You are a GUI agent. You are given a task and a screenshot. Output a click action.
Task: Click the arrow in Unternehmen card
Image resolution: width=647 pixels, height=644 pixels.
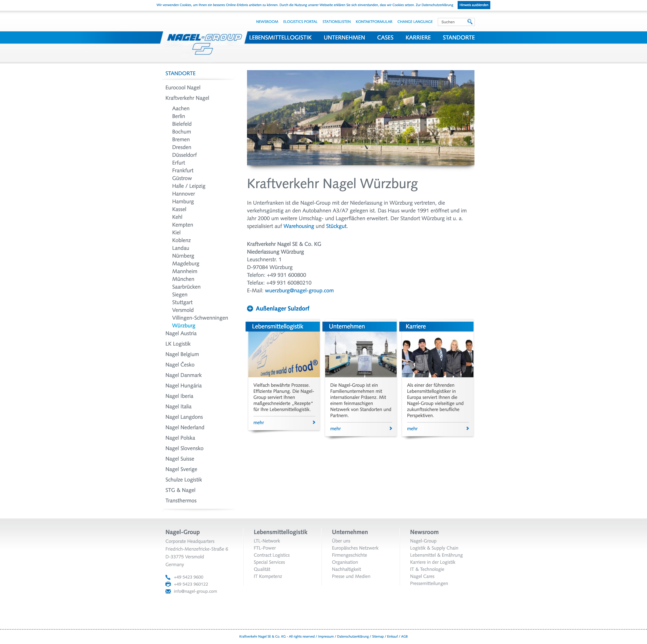(x=391, y=428)
